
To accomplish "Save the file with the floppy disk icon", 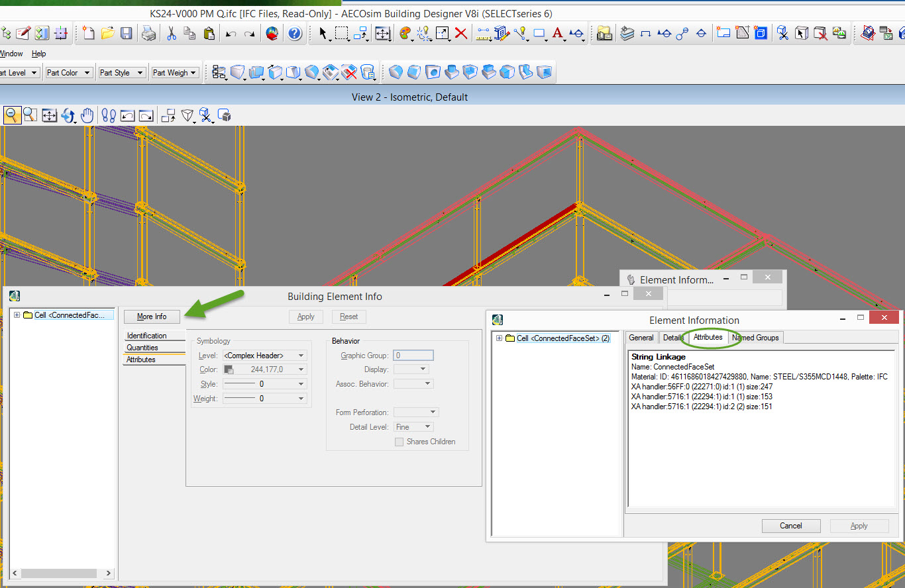I will click(x=126, y=33).
